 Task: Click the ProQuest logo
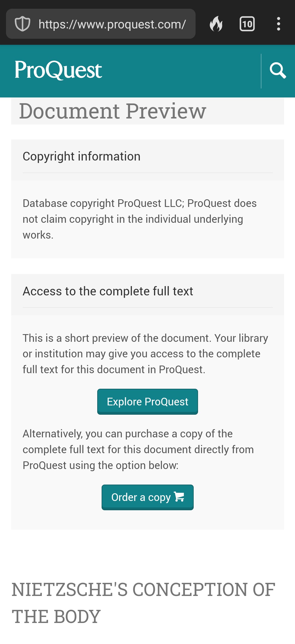(x=58, y=70)
